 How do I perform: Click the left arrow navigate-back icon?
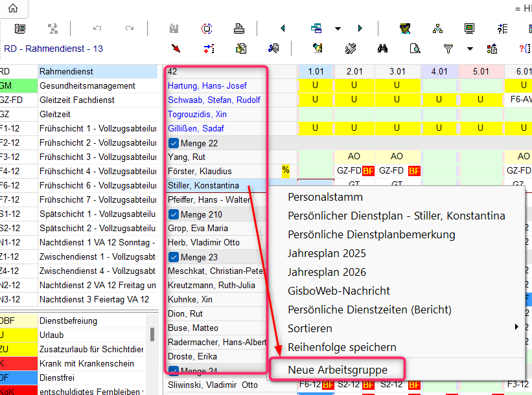[x=283, y=28]
